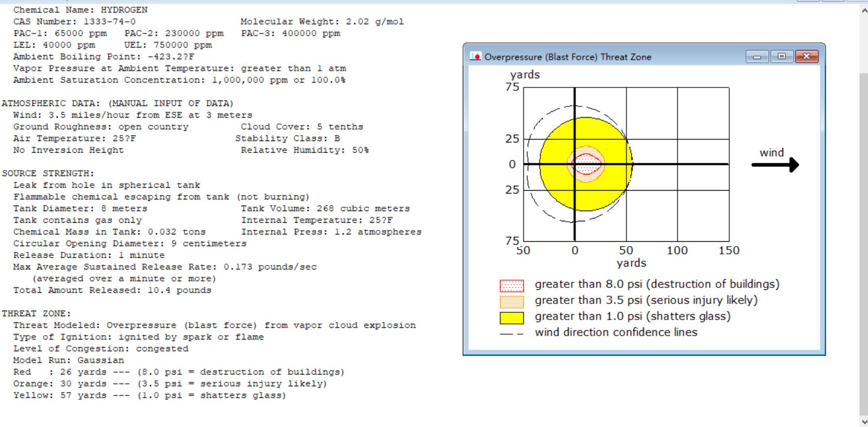Click the "wind" label above arrow
Screen dimensions: 868x427
pos(772,153)
